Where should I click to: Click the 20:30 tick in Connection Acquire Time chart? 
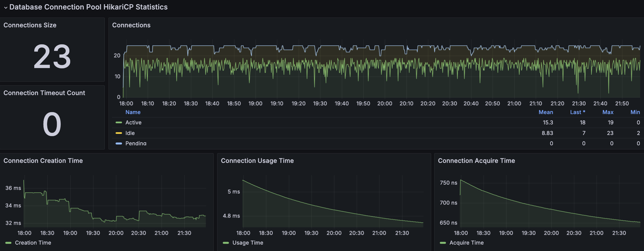[x=574, y=233]
